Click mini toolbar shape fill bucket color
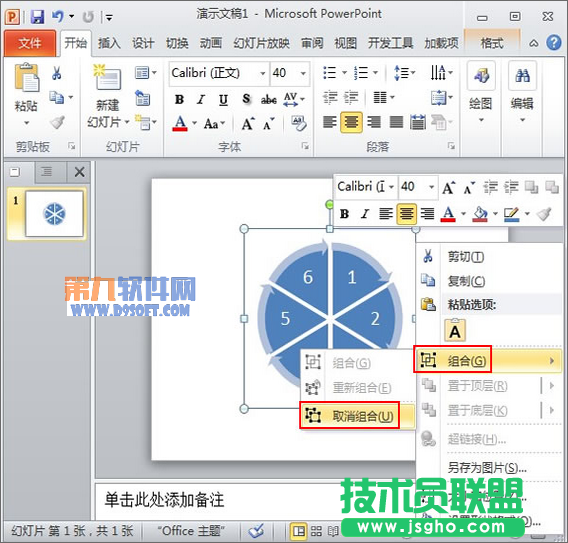568x543 pixels. coord(480,214)
